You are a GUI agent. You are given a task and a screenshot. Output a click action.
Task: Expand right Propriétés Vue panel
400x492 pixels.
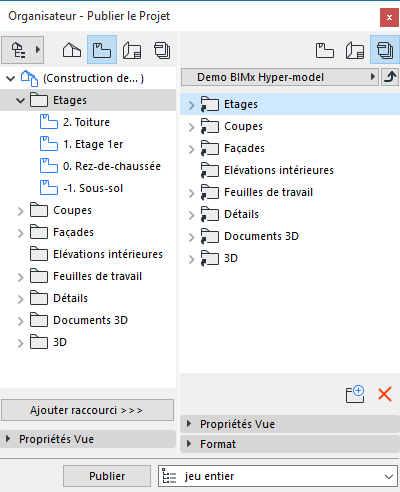coord(189,424)
